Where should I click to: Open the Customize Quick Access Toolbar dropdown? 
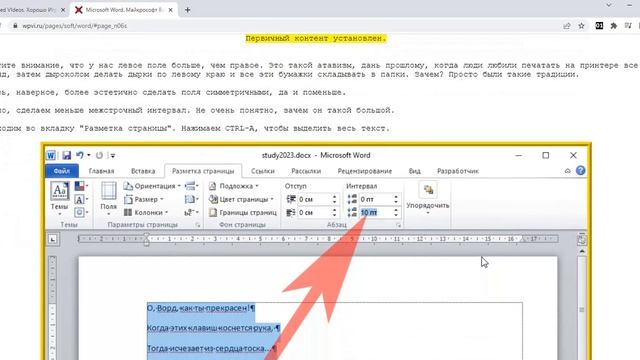click(x=113, y=156)
